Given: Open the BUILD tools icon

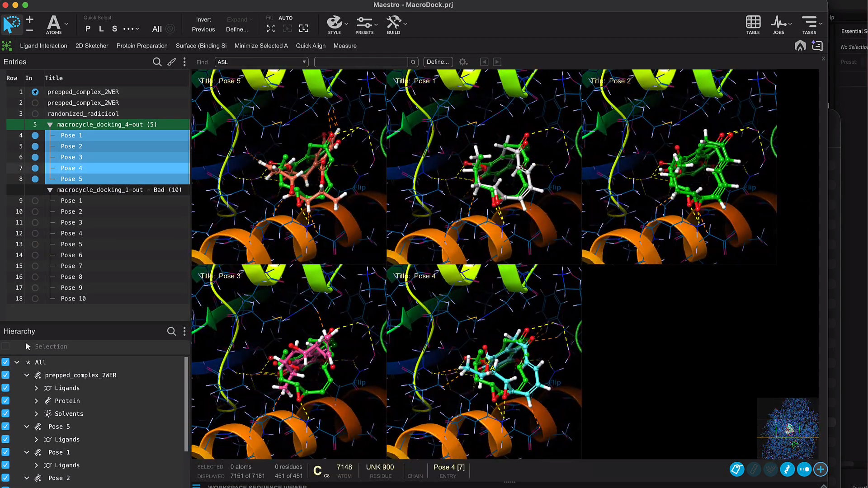Looking at the screenshot, I should pos(394,25).
